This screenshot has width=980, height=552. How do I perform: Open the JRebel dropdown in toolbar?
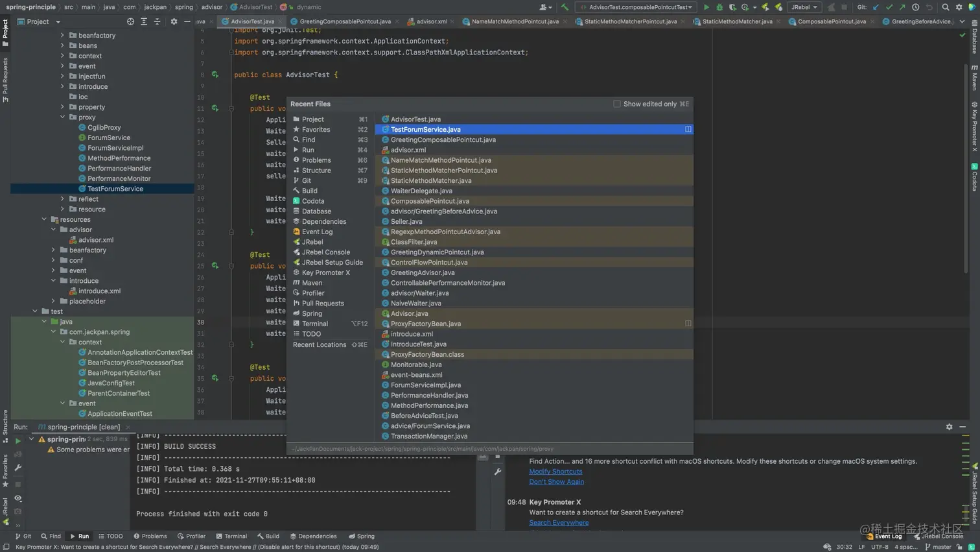[804, 7]
